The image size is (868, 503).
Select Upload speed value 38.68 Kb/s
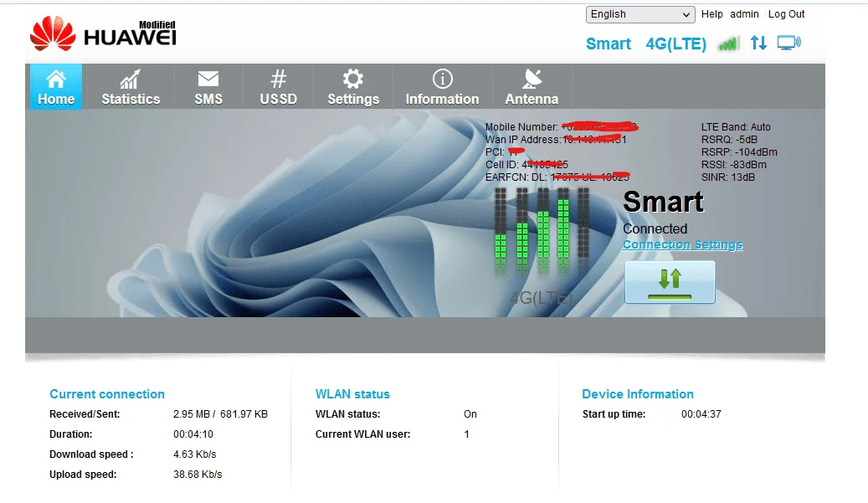pyautogui.click(x=198, y=475)
